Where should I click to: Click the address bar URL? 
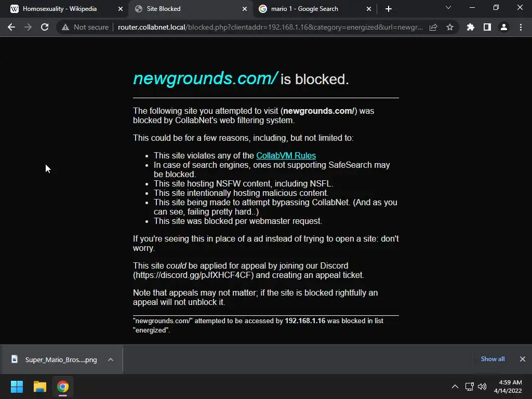[270, 27]
